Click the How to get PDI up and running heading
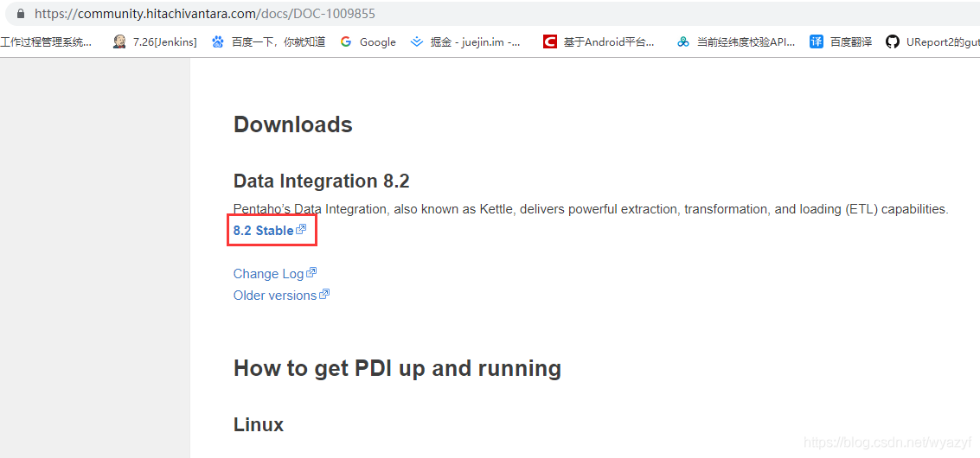This screenshot has width=980, height=458. [397, 368]
